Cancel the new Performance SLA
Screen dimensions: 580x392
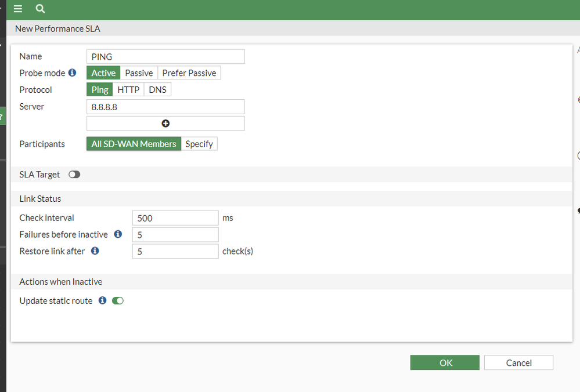click(518, 362)
